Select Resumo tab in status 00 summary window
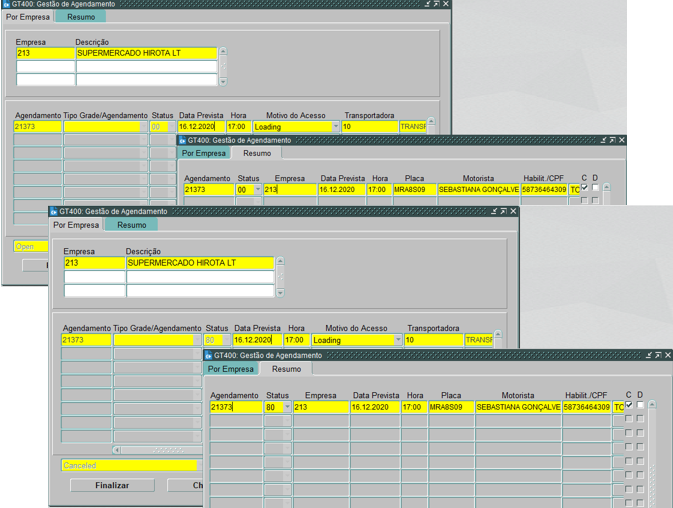Viewport: 673px width, 508px height. click(x=257, y=153)
